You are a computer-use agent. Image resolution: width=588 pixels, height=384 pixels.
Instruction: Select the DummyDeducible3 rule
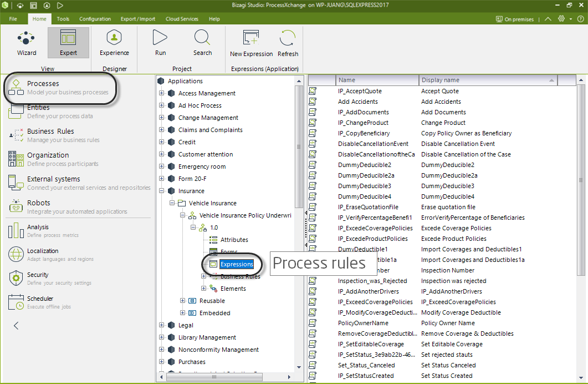[365, 186]
